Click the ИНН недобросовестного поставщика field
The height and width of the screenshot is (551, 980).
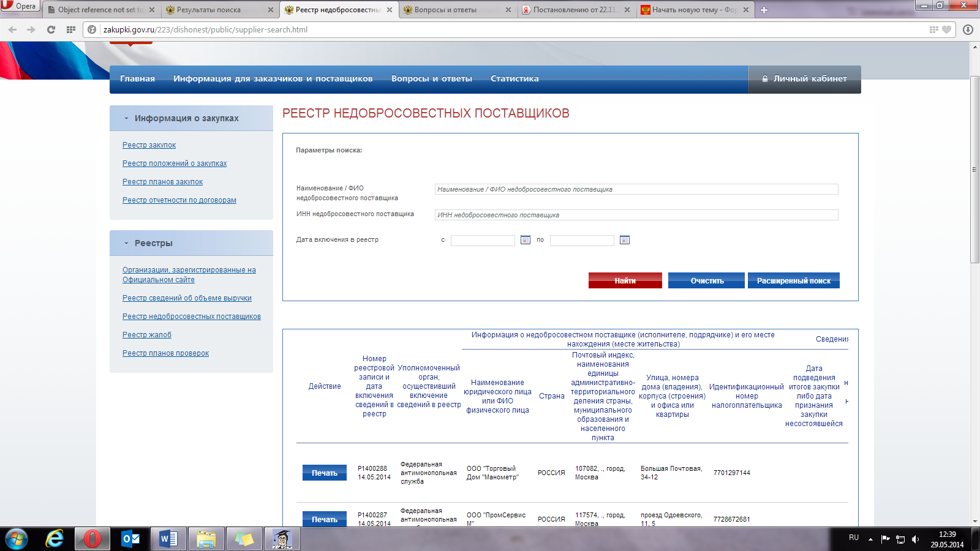pos(636,215)
